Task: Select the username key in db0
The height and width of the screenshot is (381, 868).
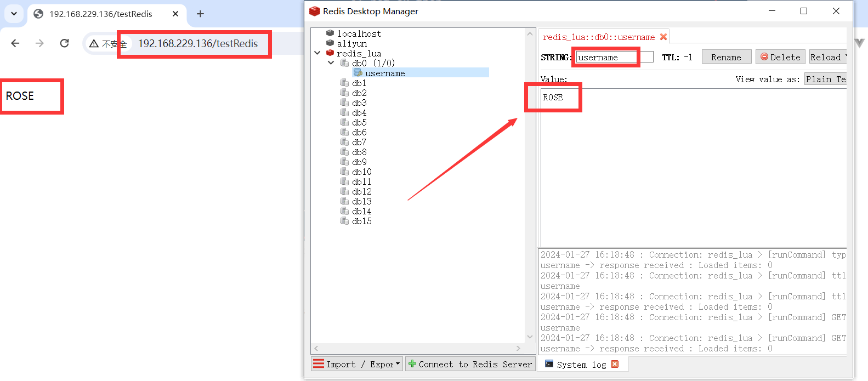Action: [x=385, y=73]
